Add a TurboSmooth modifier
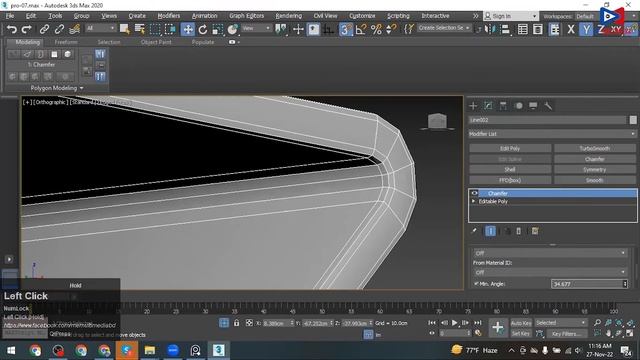 tap(595, 149)
